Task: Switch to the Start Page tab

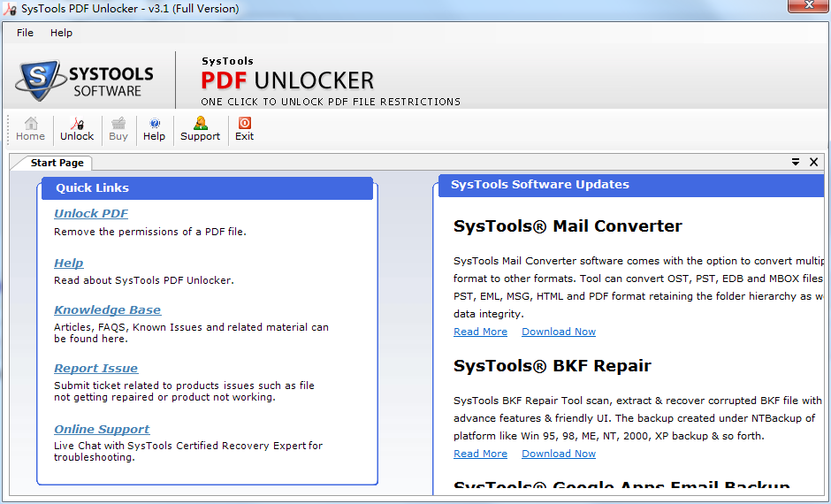Action: point(57,163)
